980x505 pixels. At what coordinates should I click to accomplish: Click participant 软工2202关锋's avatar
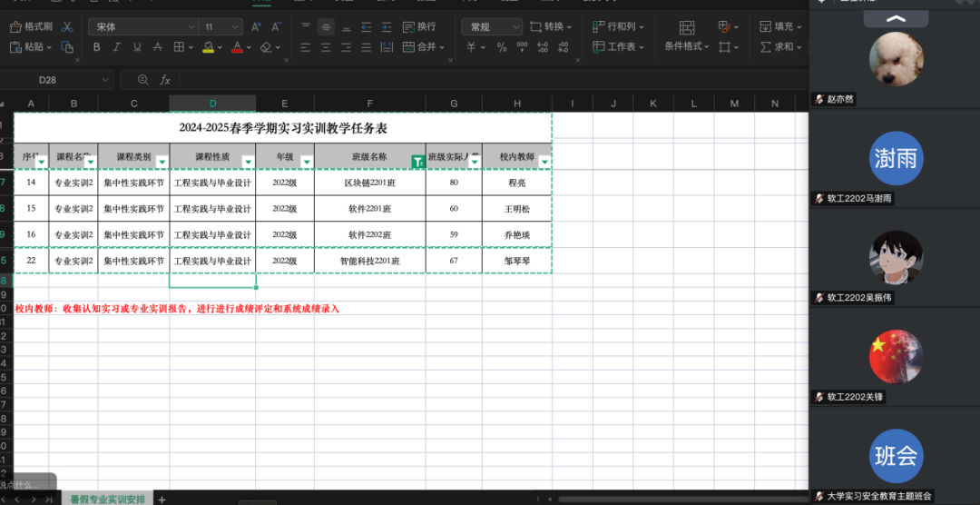point(896,357)
